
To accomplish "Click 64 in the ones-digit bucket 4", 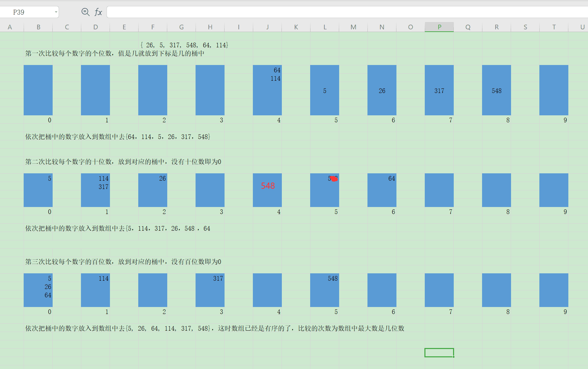I will coord(277,70).
